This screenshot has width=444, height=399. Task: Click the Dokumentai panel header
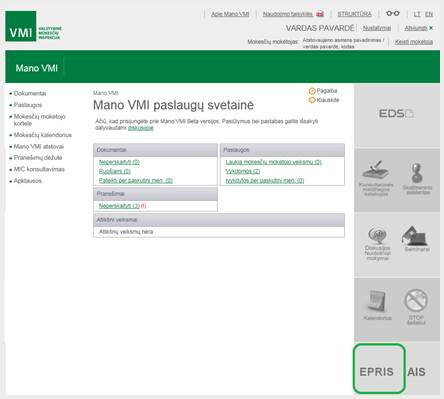[x=155, y=150]
